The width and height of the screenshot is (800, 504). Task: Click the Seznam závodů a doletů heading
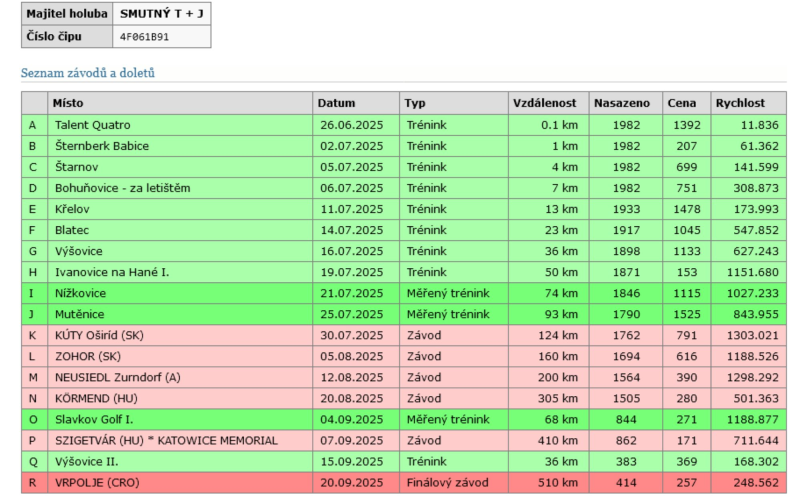pyautogui.click(x=88, y=73)
